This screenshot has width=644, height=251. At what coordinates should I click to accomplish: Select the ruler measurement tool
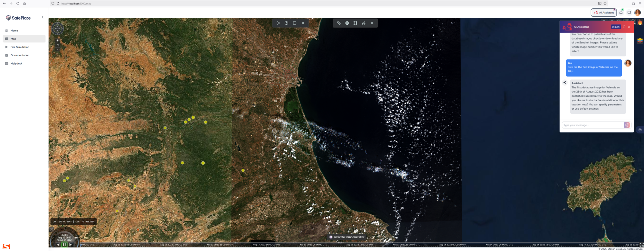[x=339, y=23]
